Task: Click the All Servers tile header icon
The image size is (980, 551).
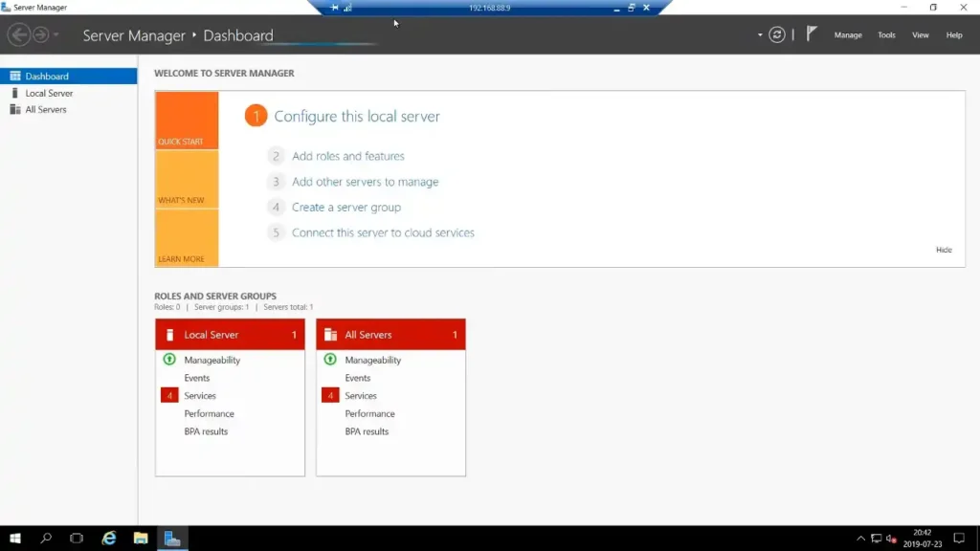Action: (330, 335)
